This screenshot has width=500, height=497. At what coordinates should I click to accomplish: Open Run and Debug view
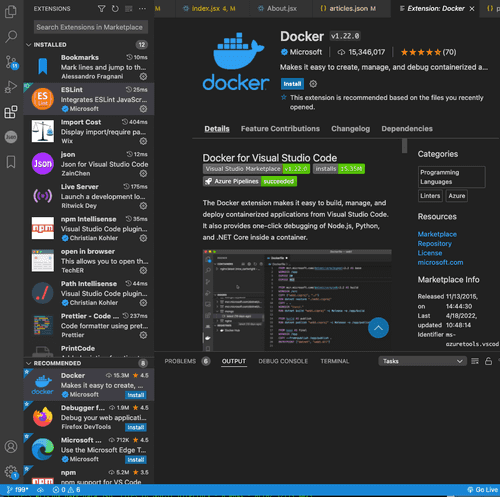point(11,87)
